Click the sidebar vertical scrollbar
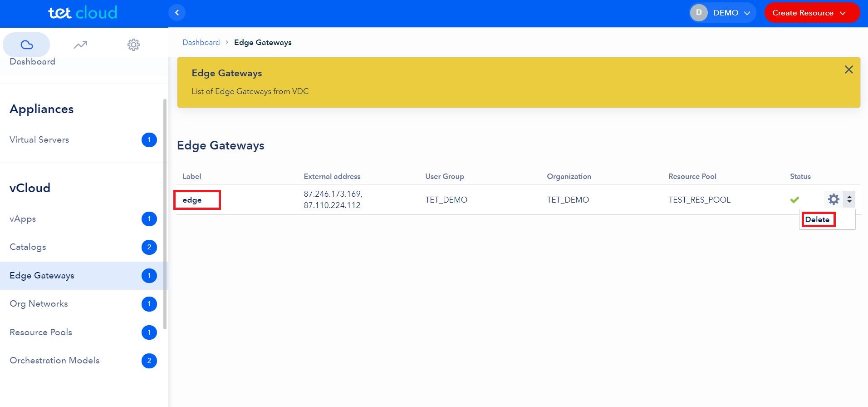Viewport: 868px width, 407px height. (165, 213)
